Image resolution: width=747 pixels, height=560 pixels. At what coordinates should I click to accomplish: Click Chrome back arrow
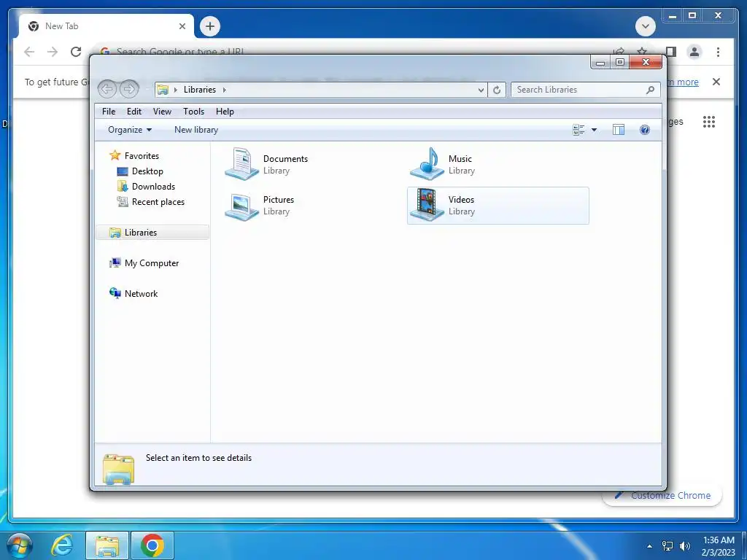click(x=29, y=52)
